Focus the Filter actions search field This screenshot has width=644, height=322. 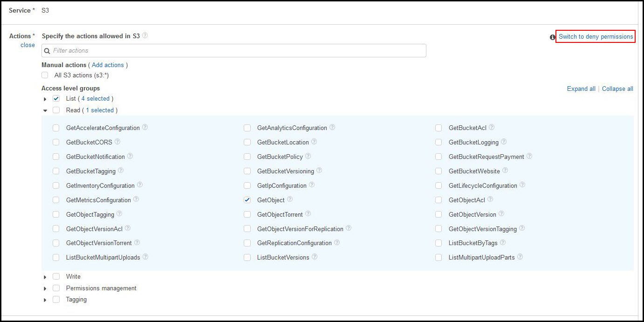tap(234, 50)
